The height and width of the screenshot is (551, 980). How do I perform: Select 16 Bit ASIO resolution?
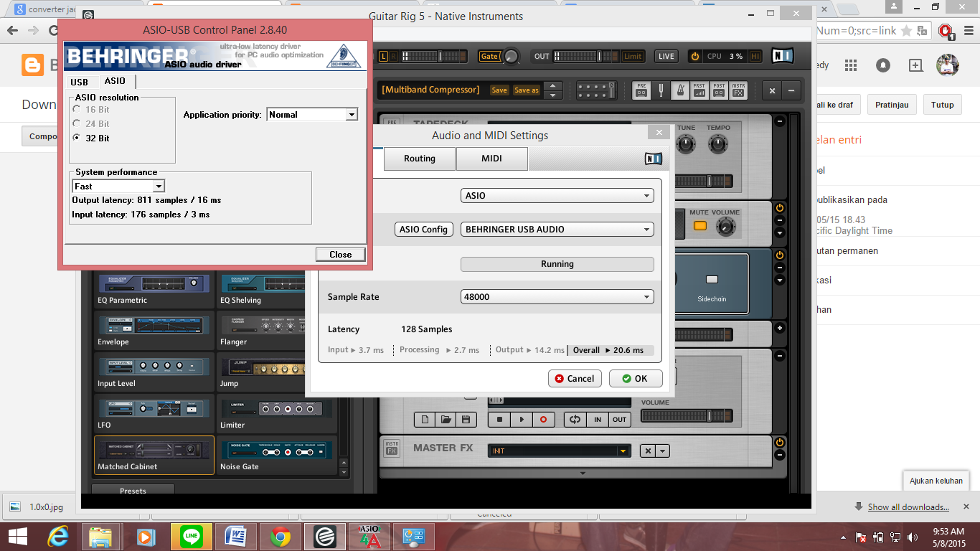pyautogui.click(x=91, y=110)
